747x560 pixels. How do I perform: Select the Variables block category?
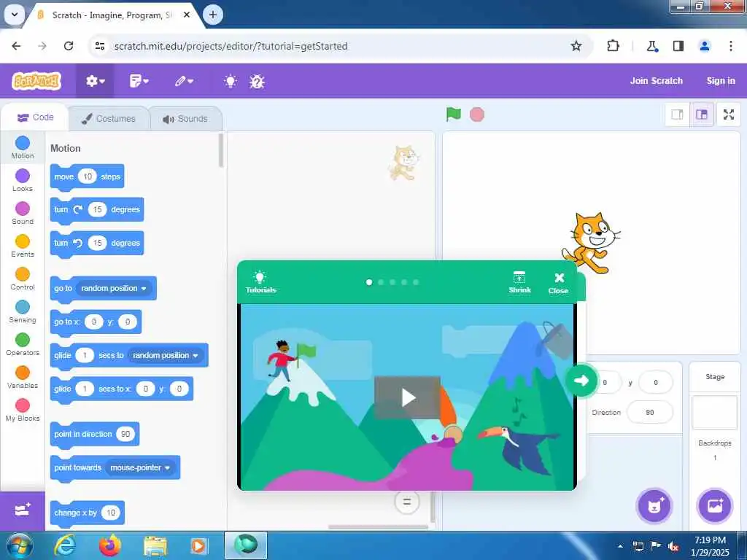point(23,377)
